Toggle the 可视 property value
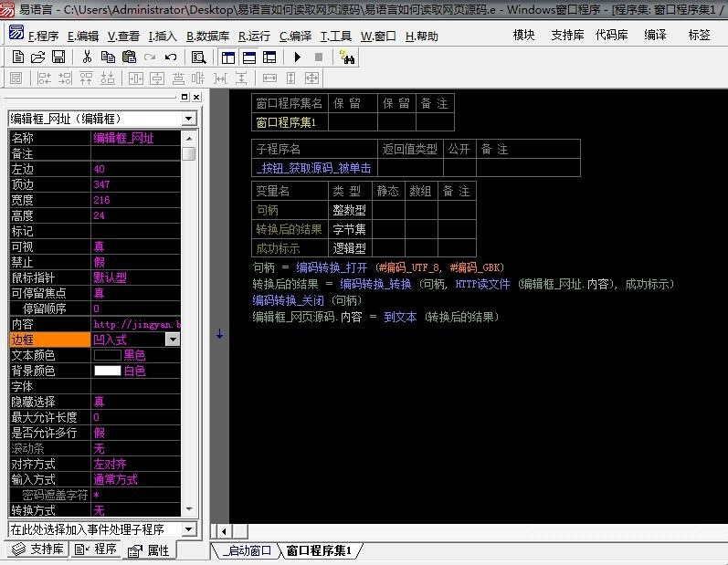 pyautogui.click(x=135, y=246)
